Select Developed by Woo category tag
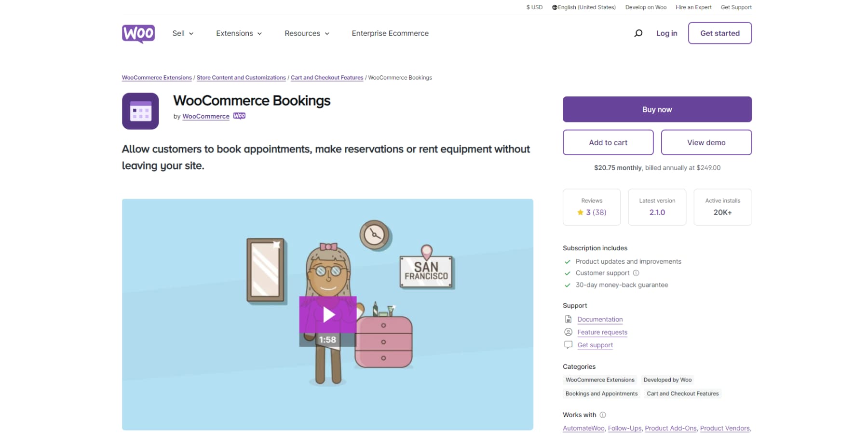 point(667,380)
